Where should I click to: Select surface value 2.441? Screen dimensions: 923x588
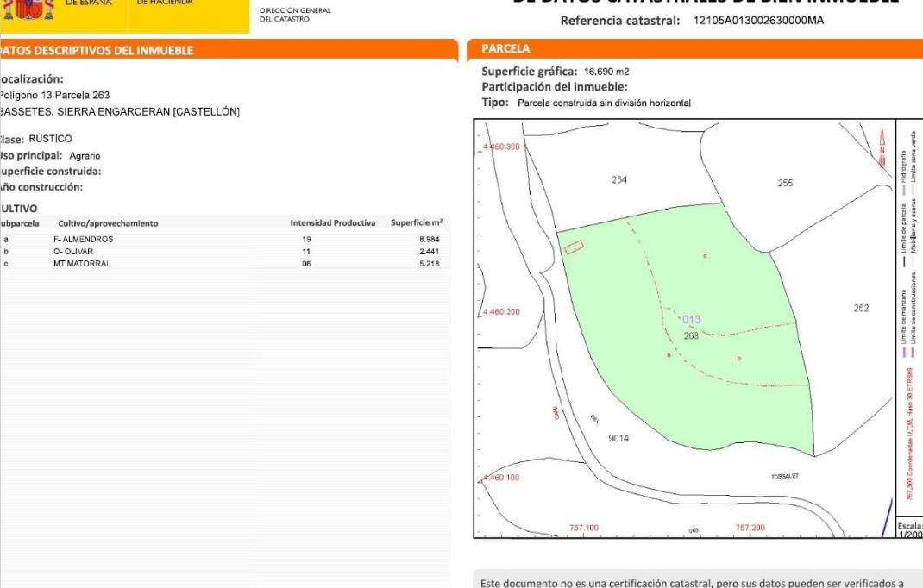pos(429,252)
